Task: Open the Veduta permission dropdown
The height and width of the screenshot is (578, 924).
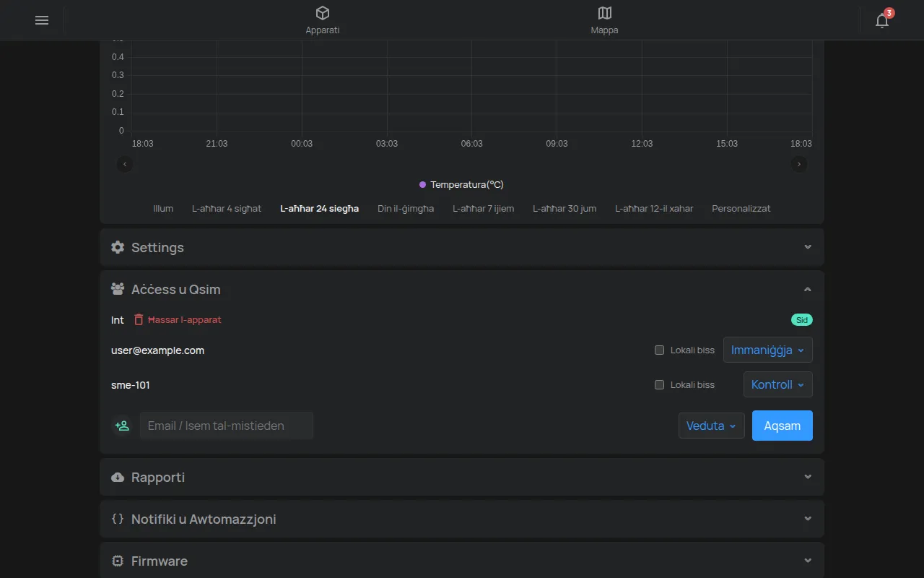Action: point(712,426)
